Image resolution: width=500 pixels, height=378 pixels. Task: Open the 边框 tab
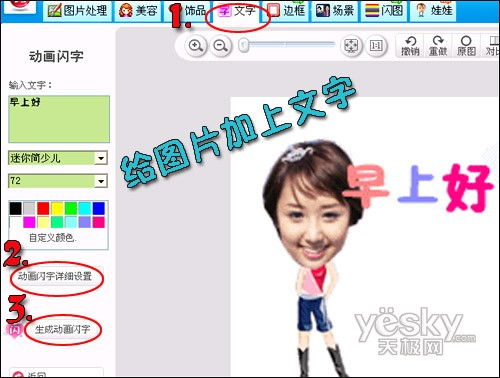coord(286,11)
